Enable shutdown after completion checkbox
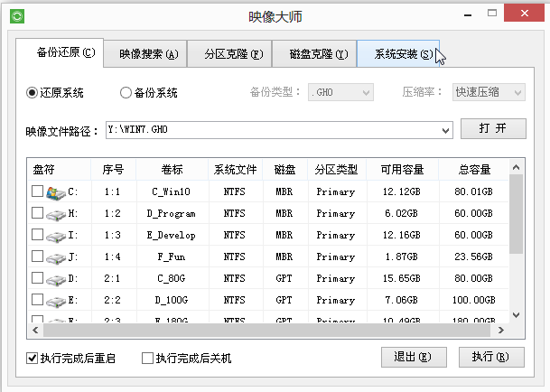Viewport: 550px width, 392px height. pyautogui.click(x=147, y=359)
